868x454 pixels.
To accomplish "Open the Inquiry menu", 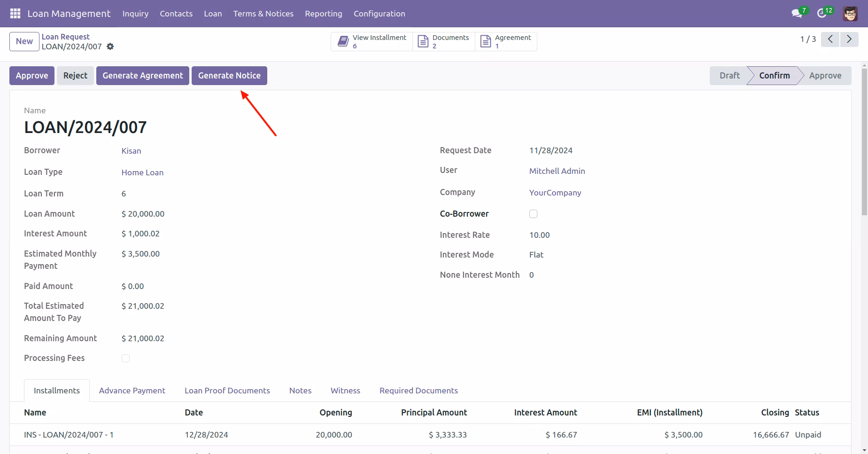I will [x=135, y=14].
